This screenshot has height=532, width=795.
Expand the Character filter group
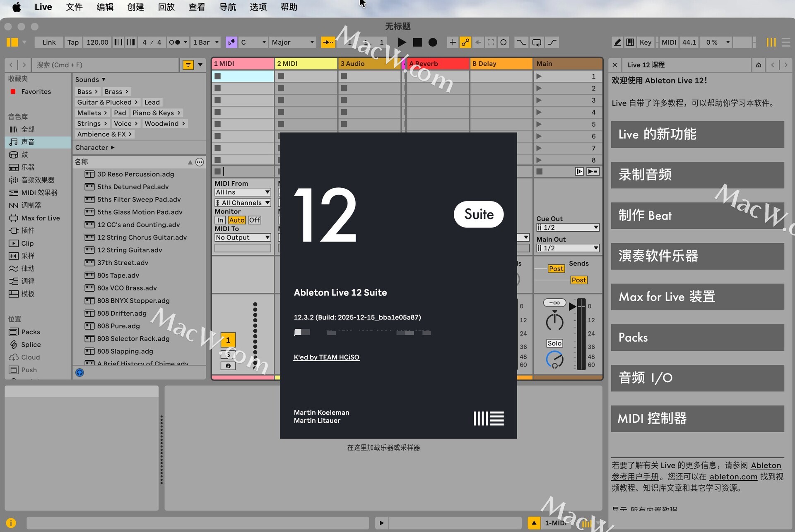coord(95,147)
